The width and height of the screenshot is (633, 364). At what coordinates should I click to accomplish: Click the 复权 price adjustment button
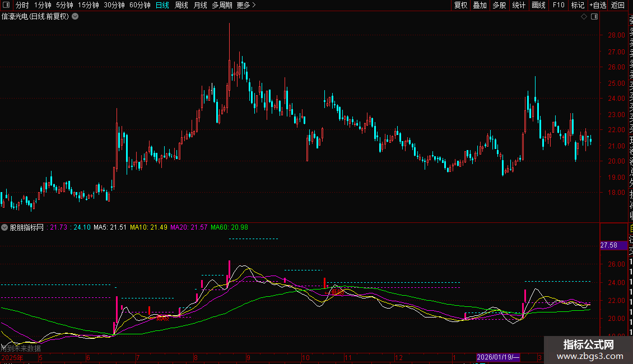click(460, 5)
